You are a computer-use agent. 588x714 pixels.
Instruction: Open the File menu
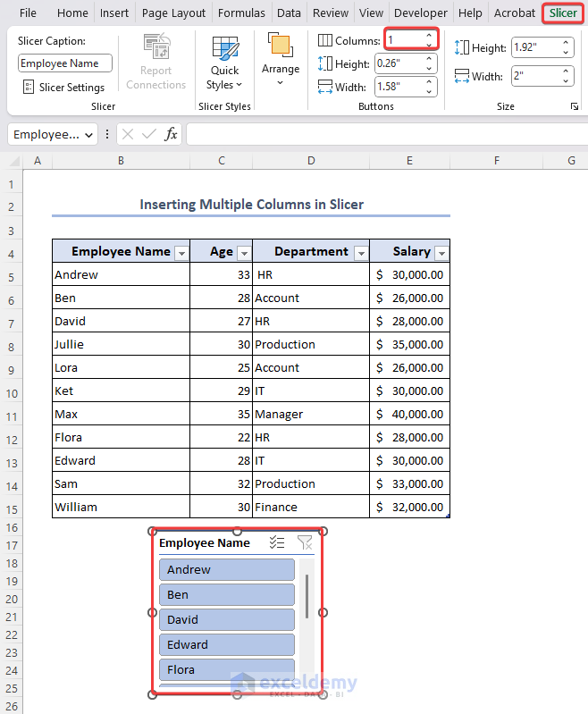29,13
